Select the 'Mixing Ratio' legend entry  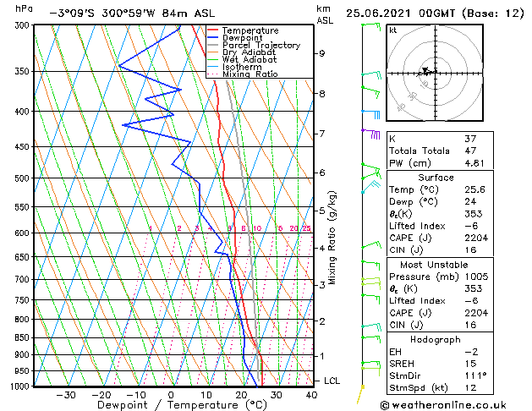(x=250, y=74)
